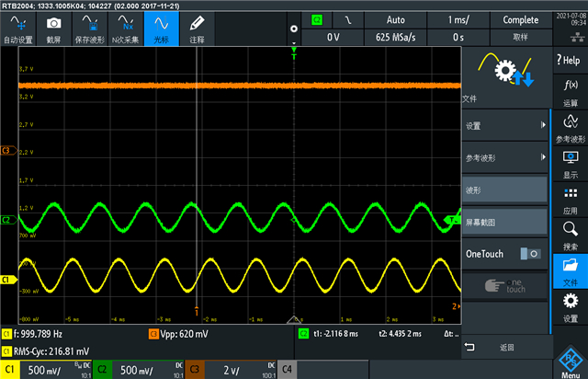Click the 返回 back button
The height and width of the screenshot is (379, 588).
coord(505,348)
